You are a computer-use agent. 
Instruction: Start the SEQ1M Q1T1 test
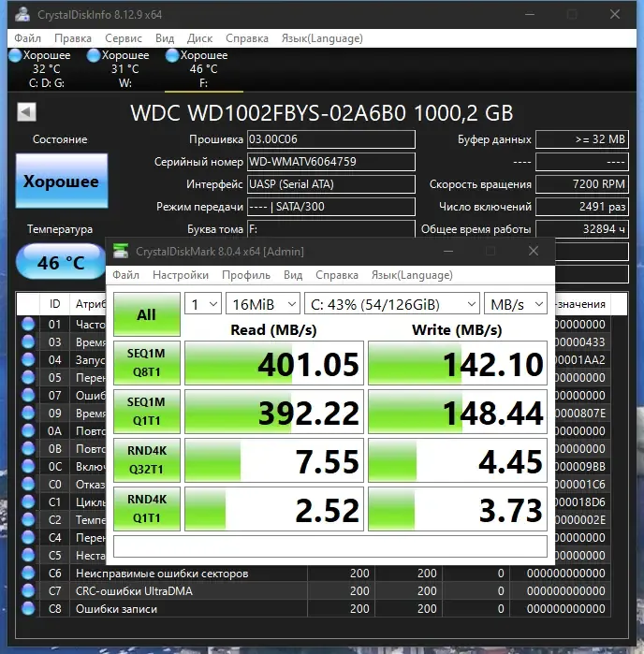[x=147, y=412]
